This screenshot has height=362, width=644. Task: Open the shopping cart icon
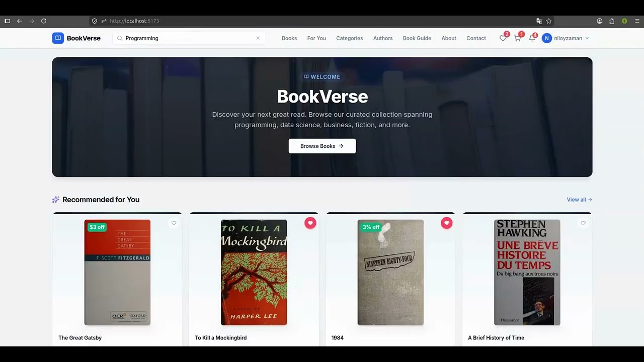517,38
